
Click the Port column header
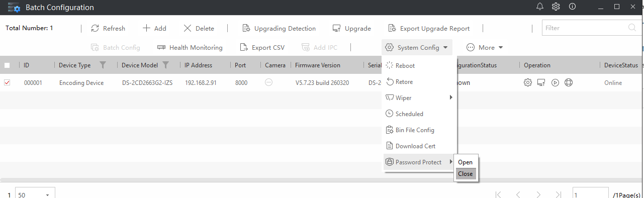pos(240,65)
